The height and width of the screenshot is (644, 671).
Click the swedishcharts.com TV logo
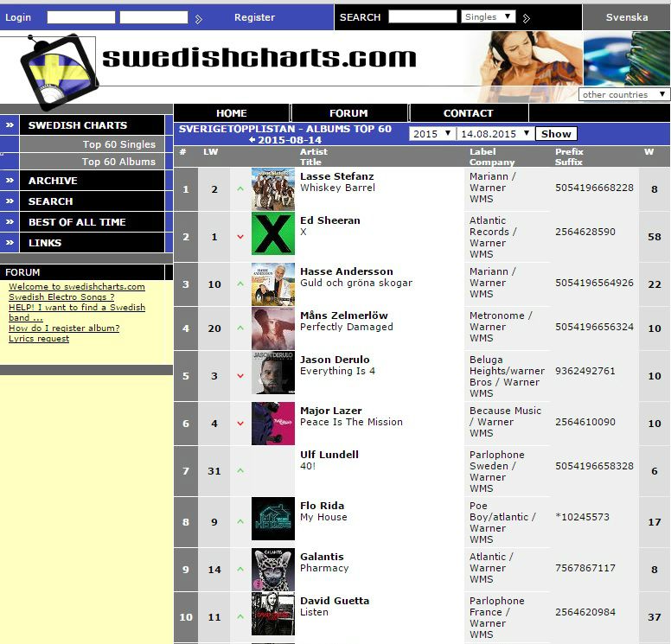(59, 71)
